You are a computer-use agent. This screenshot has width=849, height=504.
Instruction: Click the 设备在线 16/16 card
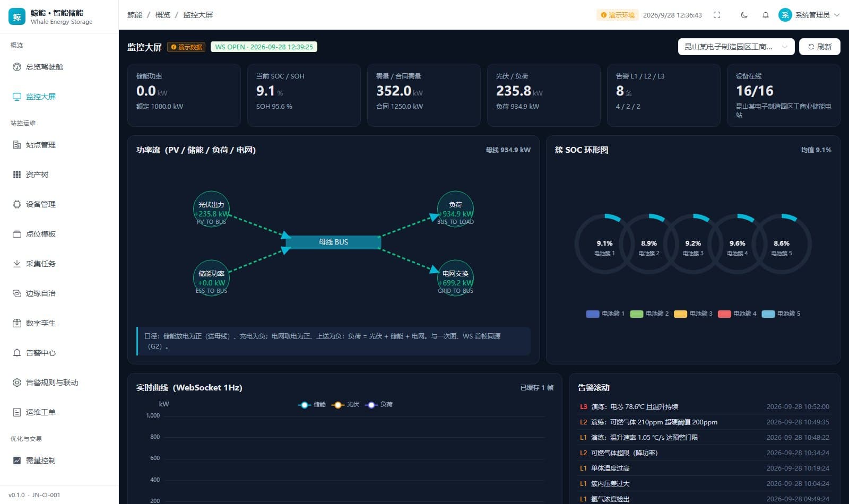[783, 95]
